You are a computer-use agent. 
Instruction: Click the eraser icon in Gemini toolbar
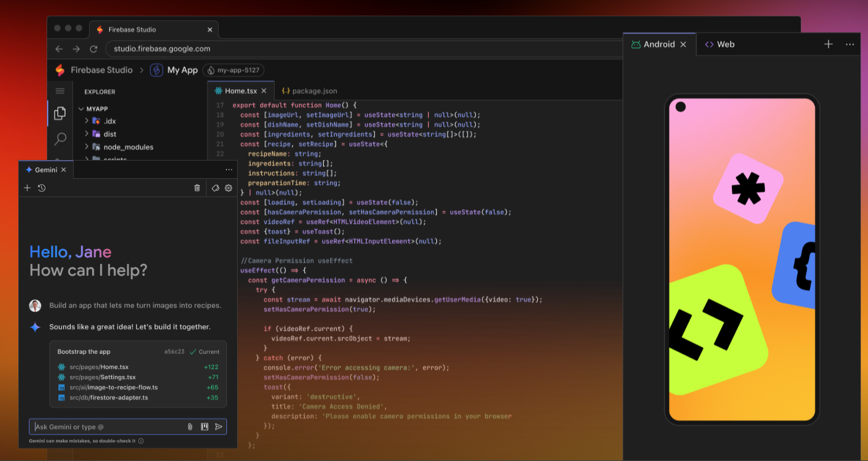pos(215,188)
